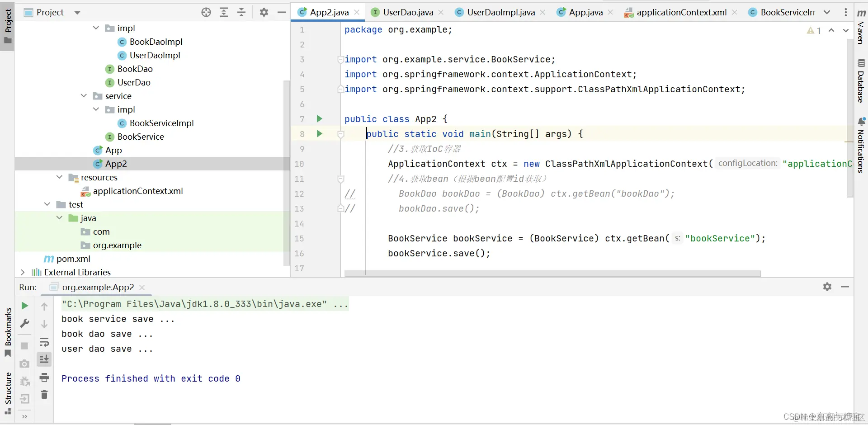Open the Project view dropdown
This screenshot has height=425, width=868.
coord(77,13)
